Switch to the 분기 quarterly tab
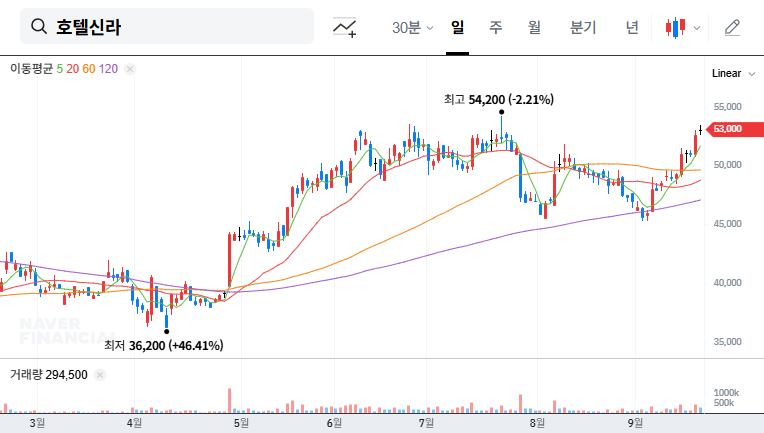This screenshot has width=764, height=433. click(x=583, y=27)
